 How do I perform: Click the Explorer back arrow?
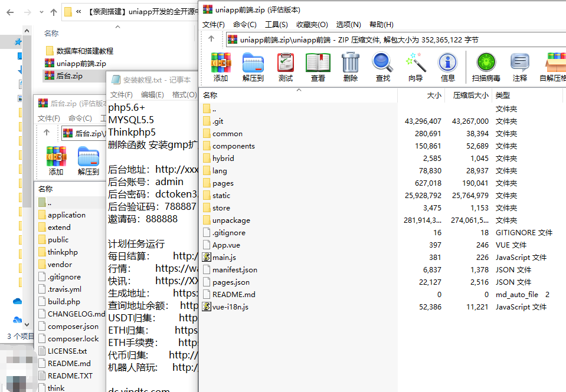pos(10,12)
